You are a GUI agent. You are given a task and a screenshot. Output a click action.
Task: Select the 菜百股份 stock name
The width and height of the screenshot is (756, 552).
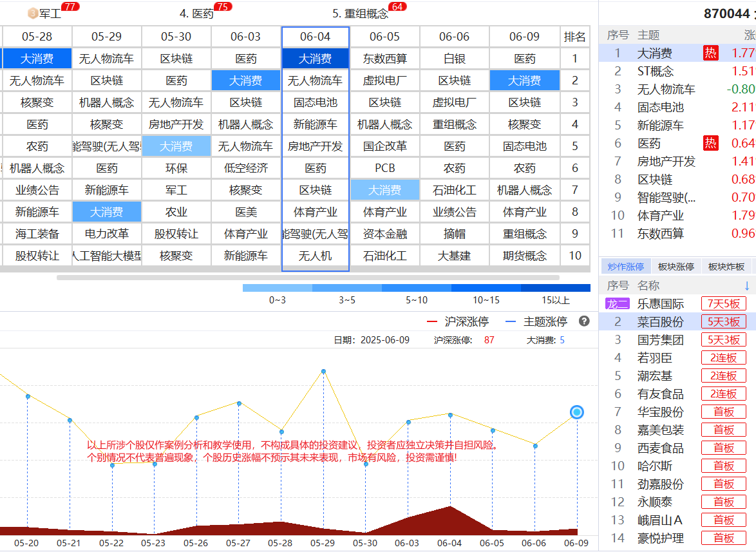(661, 321)
